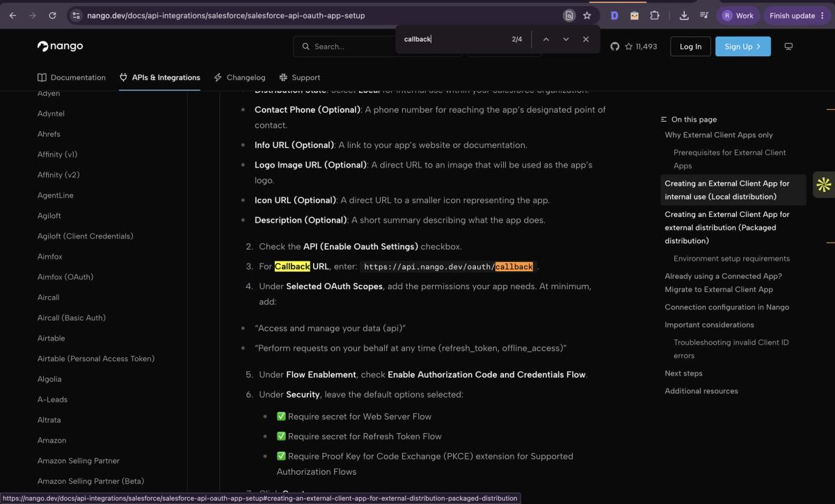Open Airtable (Personal Access Token) page
The width and height of the screenshot is (835, 504).
click(96, 359)
